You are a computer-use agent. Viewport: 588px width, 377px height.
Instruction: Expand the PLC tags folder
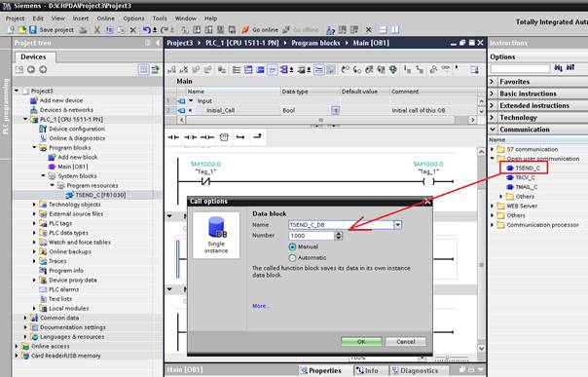[x=34, y=223]
